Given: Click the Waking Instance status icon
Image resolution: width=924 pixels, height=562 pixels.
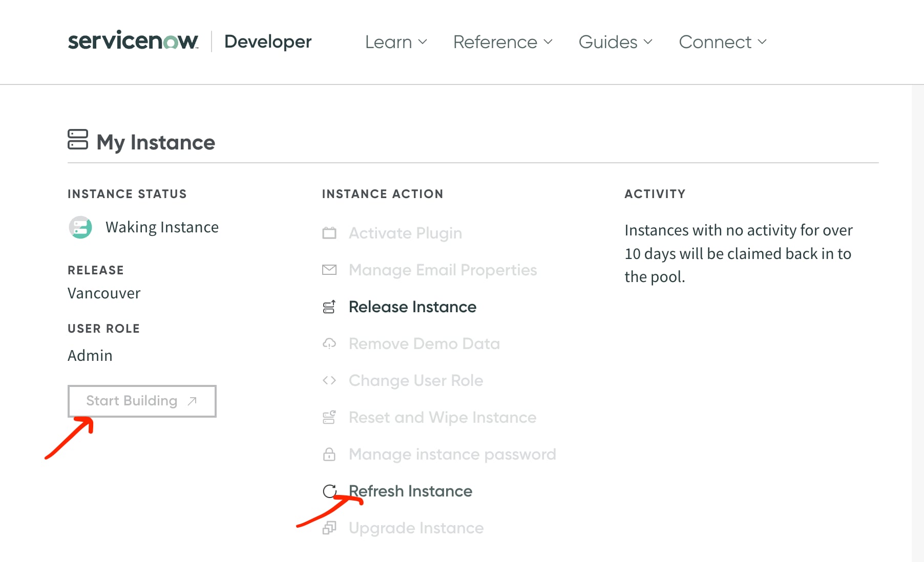Looking at the screenshot, I should [80, 227].
